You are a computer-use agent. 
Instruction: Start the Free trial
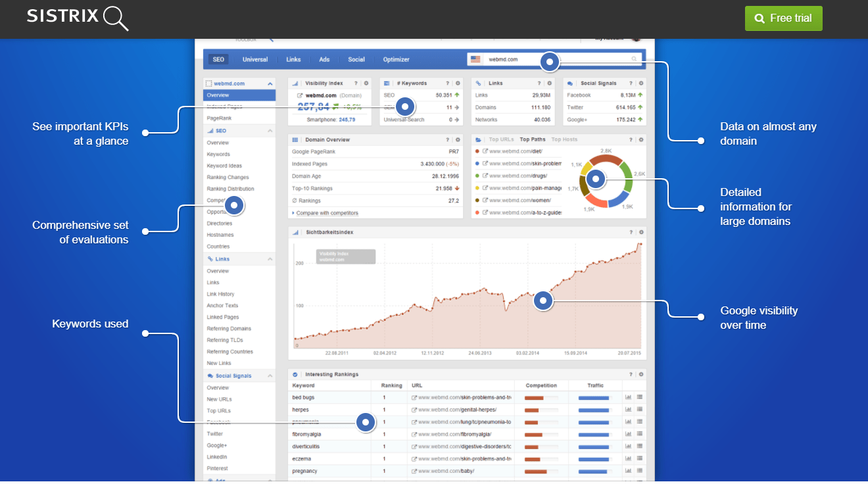(783, 18)
